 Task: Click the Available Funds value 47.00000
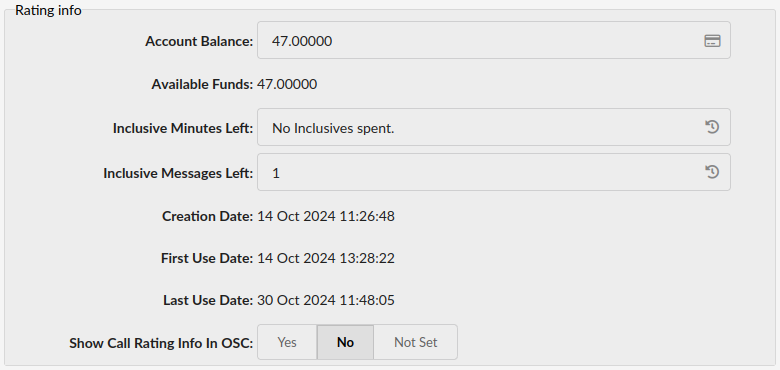tap(287, 84)
